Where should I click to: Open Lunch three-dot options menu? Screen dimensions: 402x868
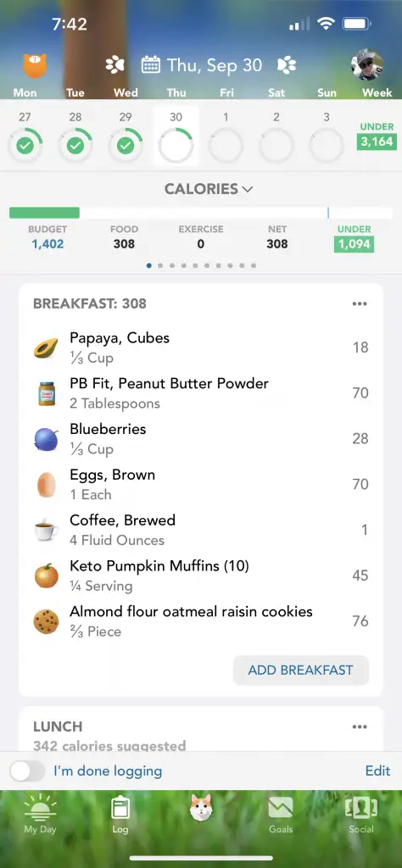point(360,726)
